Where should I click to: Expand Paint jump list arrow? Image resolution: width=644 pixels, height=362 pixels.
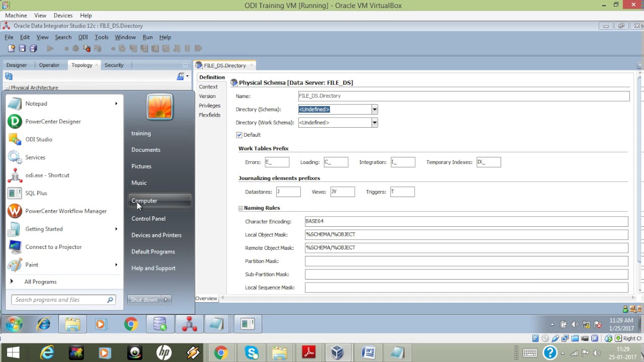tap(116, 264)
